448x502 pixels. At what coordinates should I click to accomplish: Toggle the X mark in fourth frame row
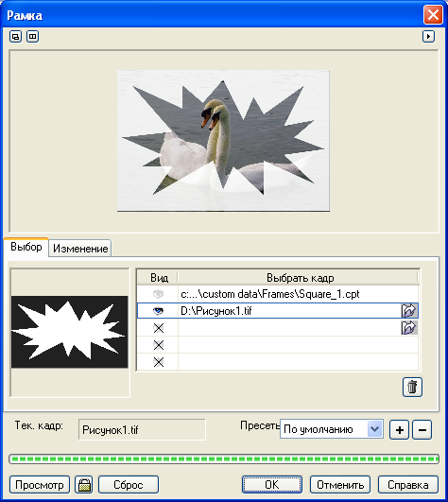point(159,345)
